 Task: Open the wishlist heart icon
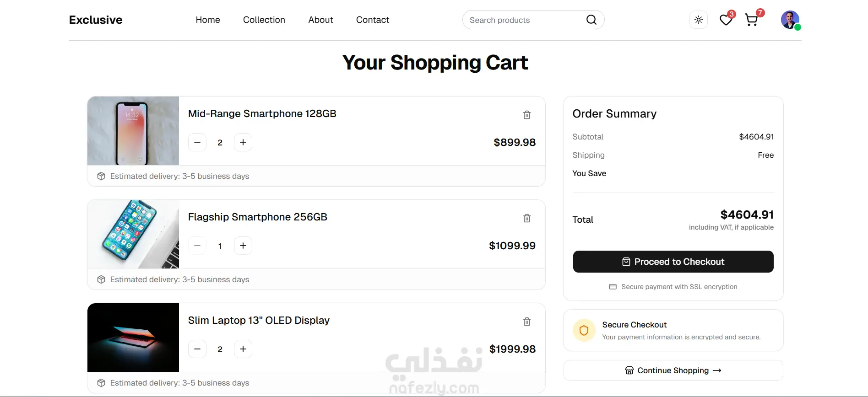tap(726, 20)
